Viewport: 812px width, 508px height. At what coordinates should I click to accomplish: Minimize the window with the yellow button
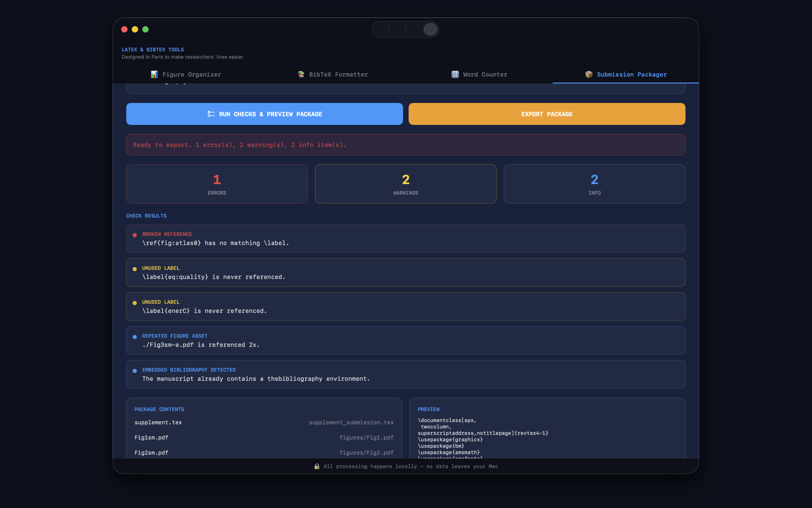point(135,30)
